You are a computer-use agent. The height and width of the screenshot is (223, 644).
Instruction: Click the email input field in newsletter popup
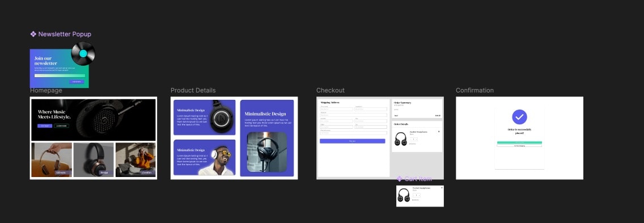pyautogui.click(x=60, y=75)
